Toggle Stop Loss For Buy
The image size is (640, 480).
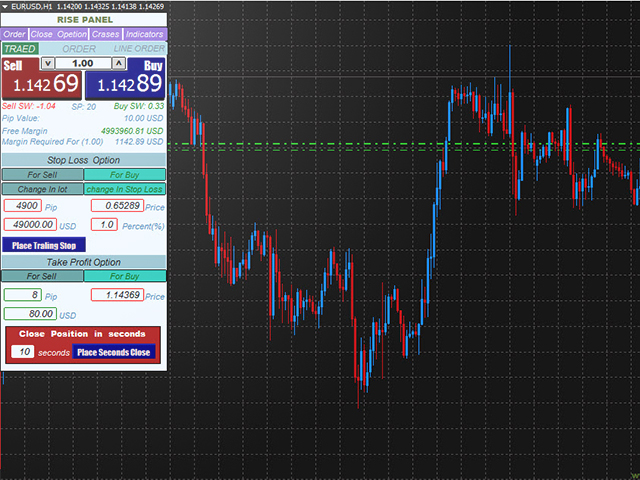click(124, 174)
